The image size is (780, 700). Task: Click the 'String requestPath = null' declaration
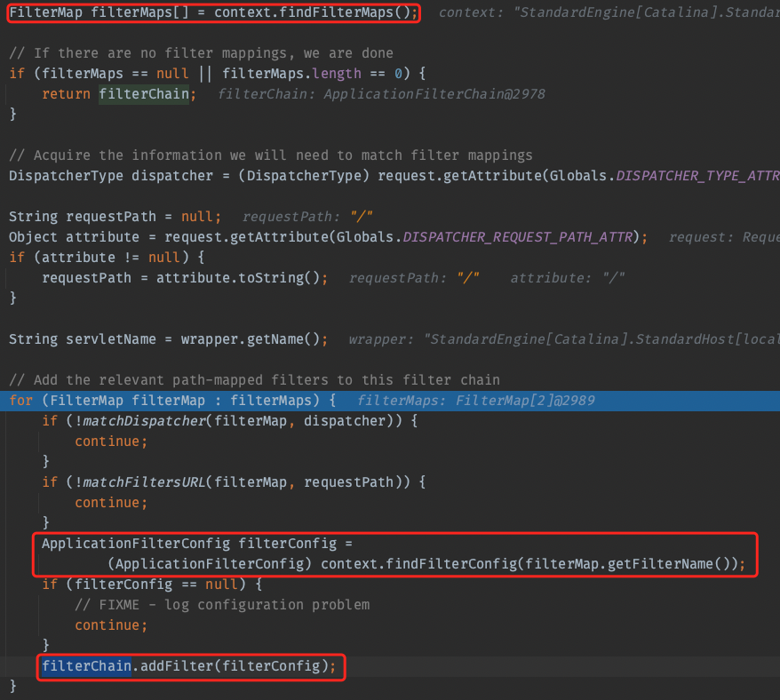tap(111, 216)
